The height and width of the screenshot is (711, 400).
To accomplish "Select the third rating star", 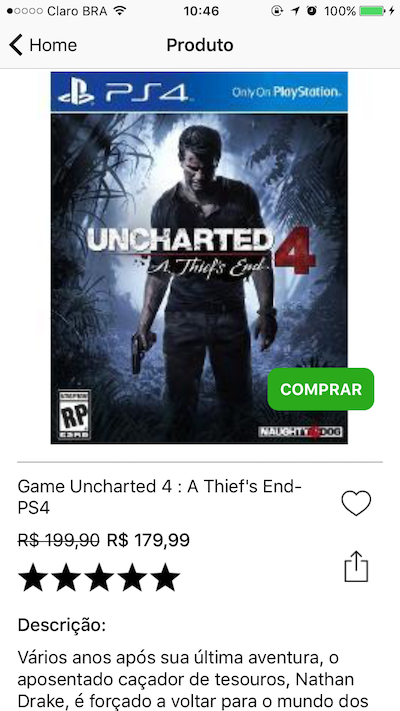I will [99, 577].
